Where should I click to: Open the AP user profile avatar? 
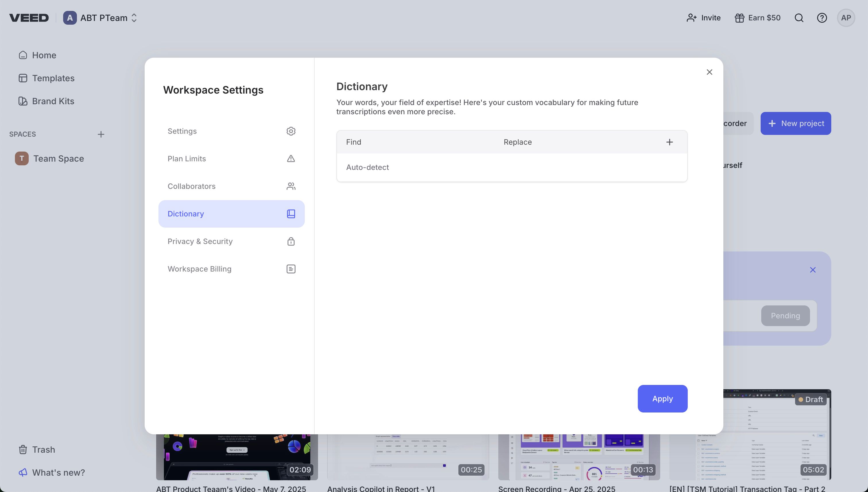pyautogui.click(x=846, y=18)
